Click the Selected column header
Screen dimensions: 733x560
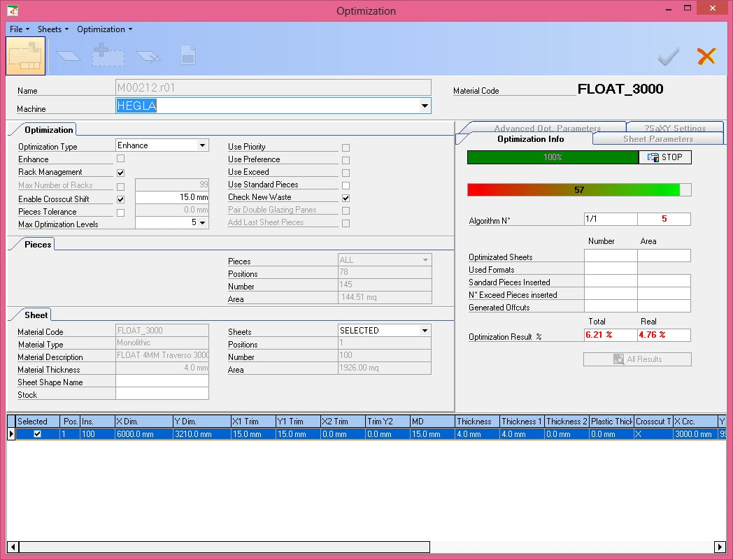click(x=38, y=421)
